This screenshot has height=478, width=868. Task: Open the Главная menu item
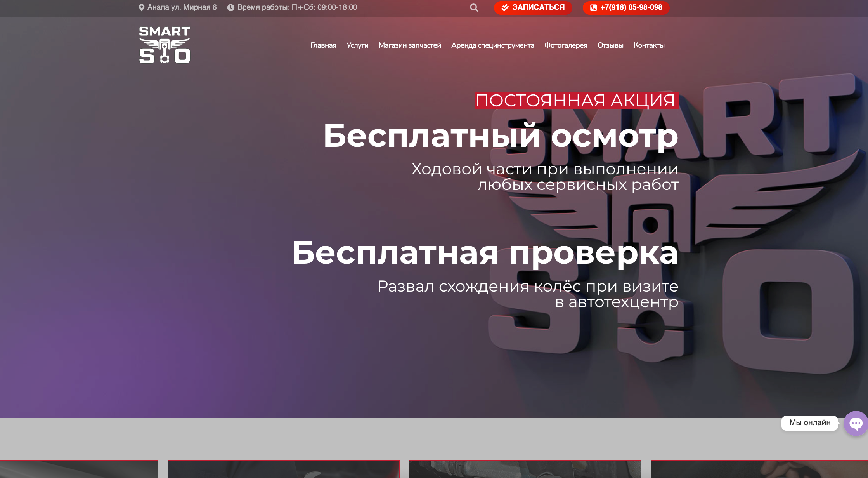pos(323,45)
